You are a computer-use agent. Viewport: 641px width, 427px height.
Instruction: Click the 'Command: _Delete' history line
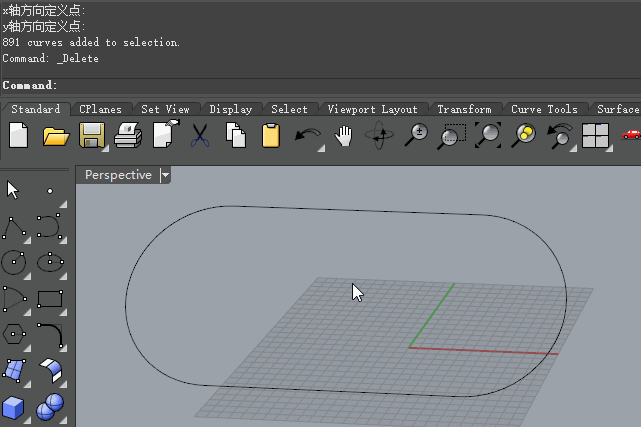(50, 58)
